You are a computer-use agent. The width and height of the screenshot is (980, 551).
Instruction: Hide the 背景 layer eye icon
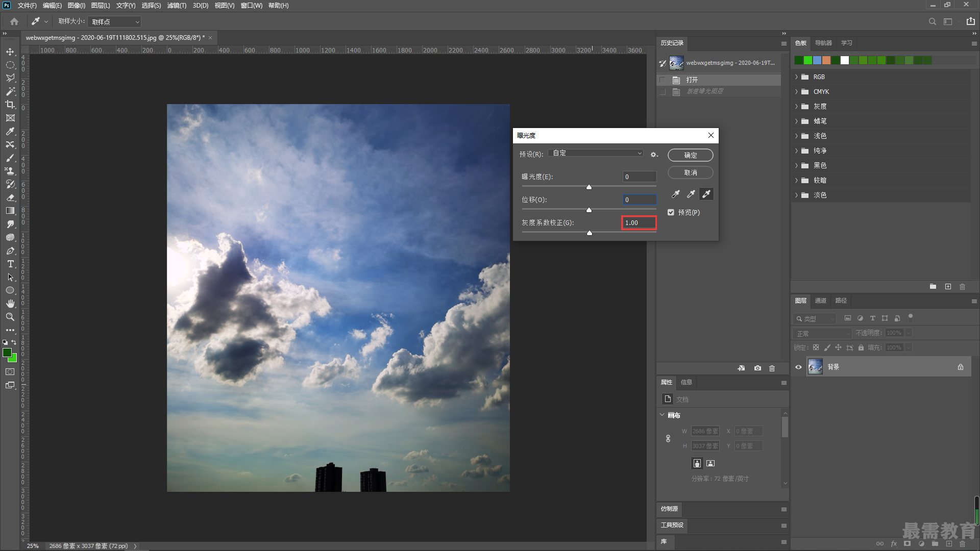798,367
